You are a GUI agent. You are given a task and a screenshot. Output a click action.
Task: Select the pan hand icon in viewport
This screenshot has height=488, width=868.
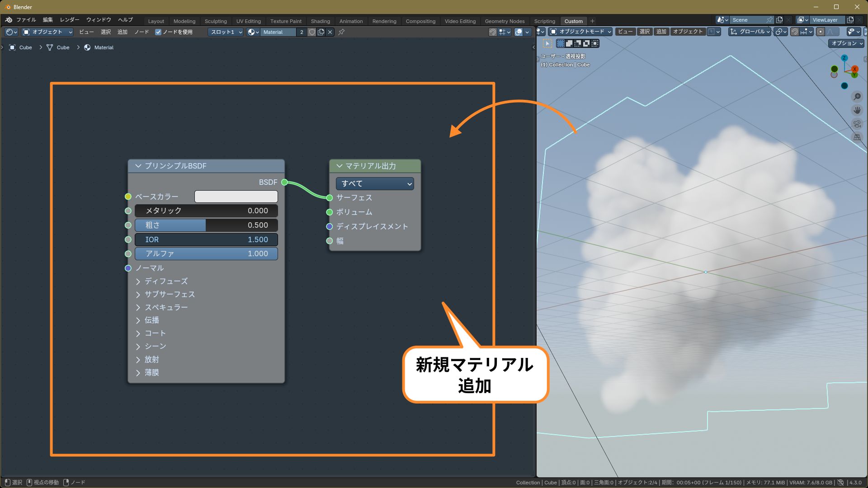coord(857,110)
